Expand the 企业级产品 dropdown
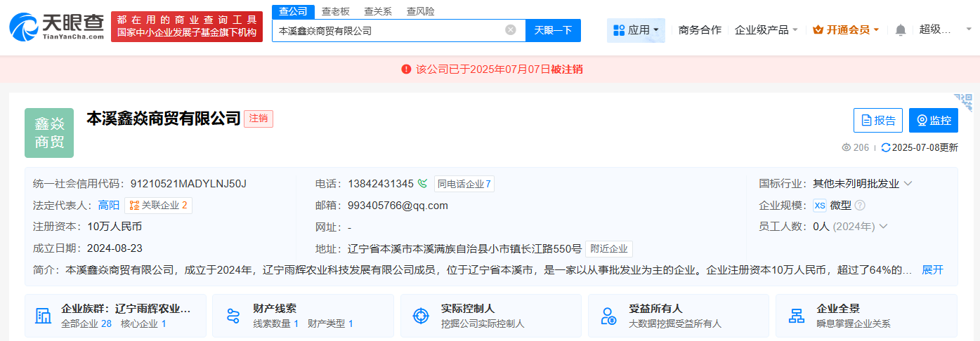Viewport: 980px width, 341px height. click(766, 30)
